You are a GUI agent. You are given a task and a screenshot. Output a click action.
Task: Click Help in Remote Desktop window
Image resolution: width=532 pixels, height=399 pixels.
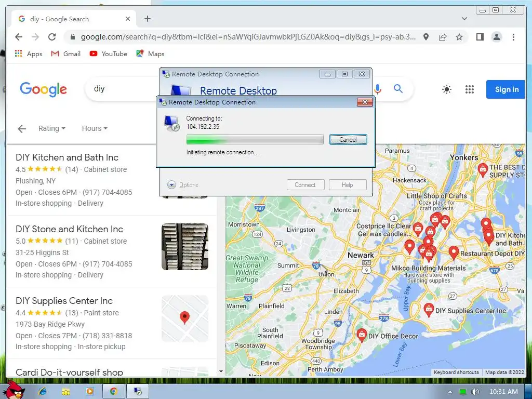pos(348,185)
